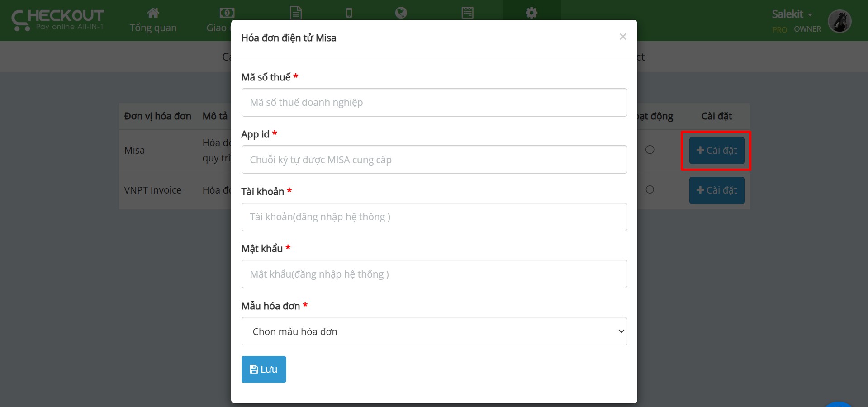Select the Misa activation radio button

tap(650, 150)
